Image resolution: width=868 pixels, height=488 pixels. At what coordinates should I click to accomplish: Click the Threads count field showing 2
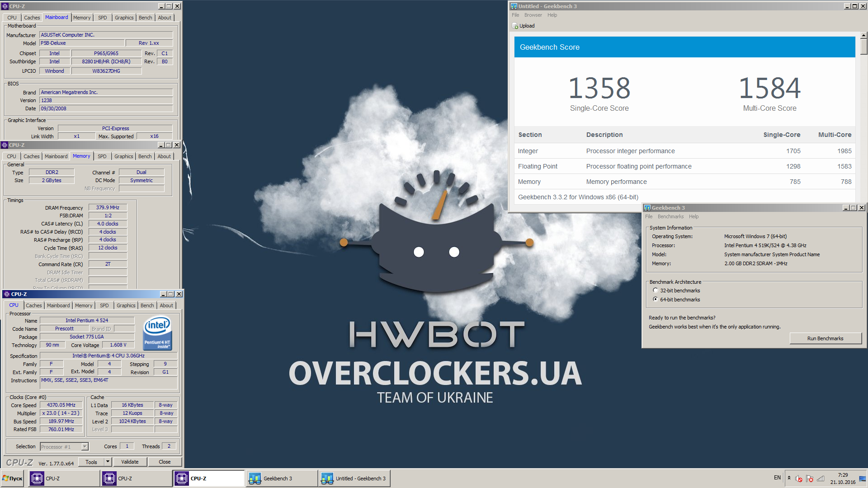(x=169, y=446)
